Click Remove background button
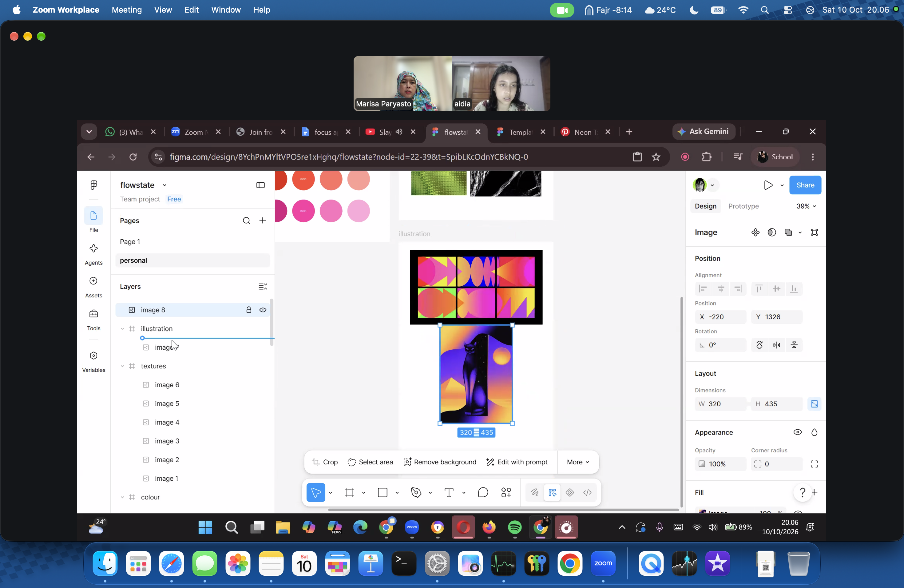The image size is (904, 588). pos(439,462)
